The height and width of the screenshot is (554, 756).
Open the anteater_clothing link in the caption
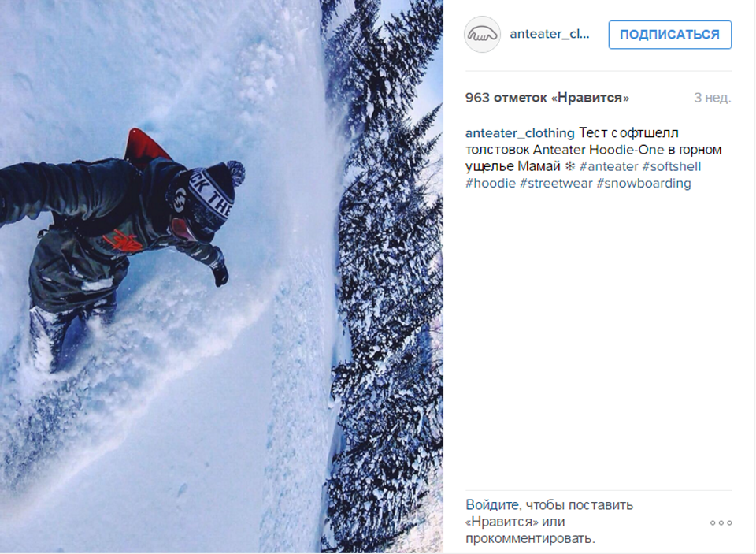[x=520, y=132]
